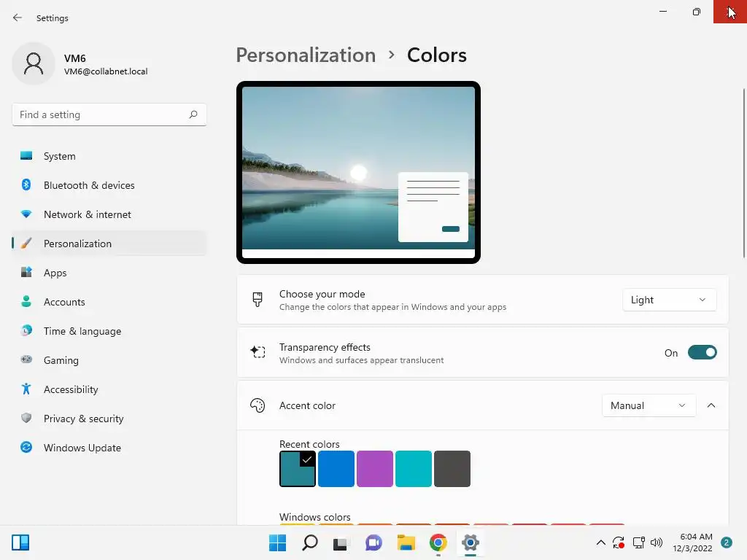This screenshot has width=747, height=560.
Task: Collapse the Accent color section
Action: click(x=711, y=405)
